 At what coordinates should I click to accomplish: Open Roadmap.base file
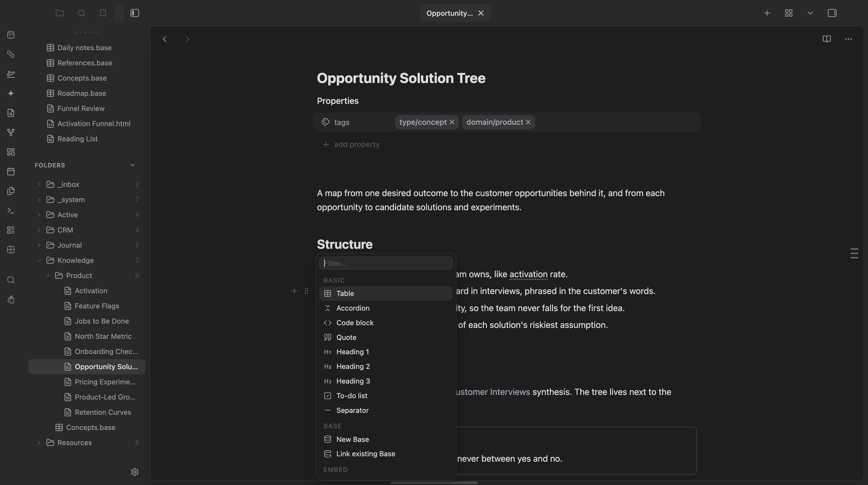[x=82, y=93]
